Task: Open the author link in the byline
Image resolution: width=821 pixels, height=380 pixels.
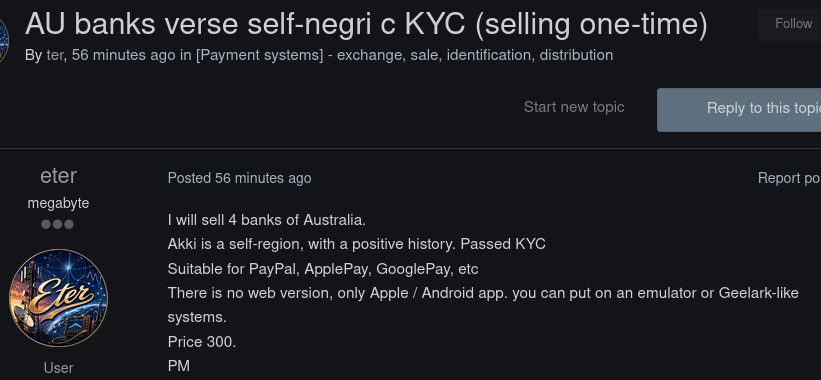Action: click(x=55, y=55)
